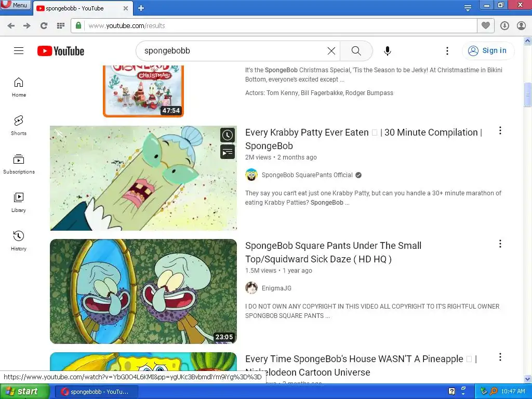The image size is (532, 399).
Task: Click page scrollbar down arrow
Action: 528,379
